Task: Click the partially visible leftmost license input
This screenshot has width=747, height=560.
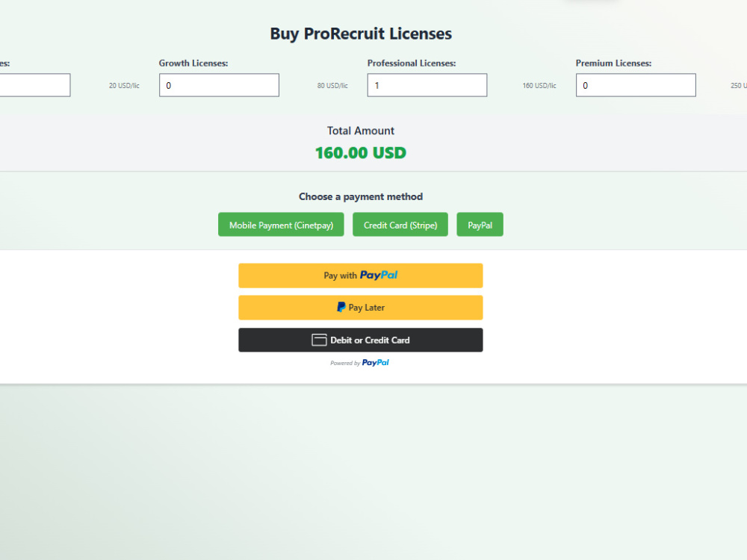Action: pyautogui.click(x=35, y=85)
